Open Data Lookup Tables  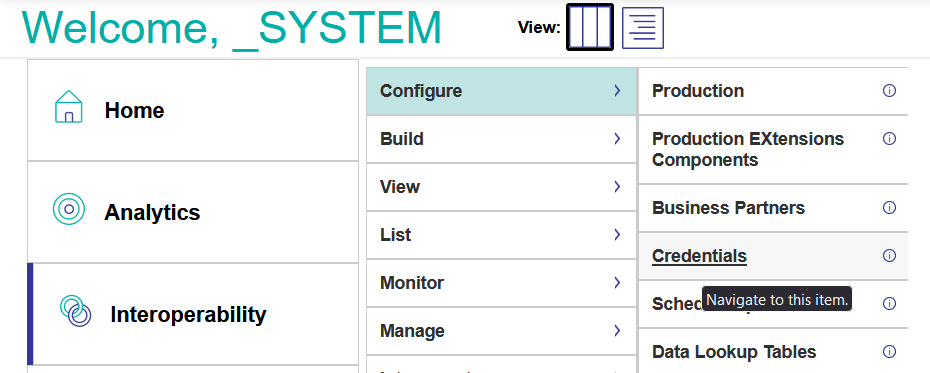(x=734, y=352)
